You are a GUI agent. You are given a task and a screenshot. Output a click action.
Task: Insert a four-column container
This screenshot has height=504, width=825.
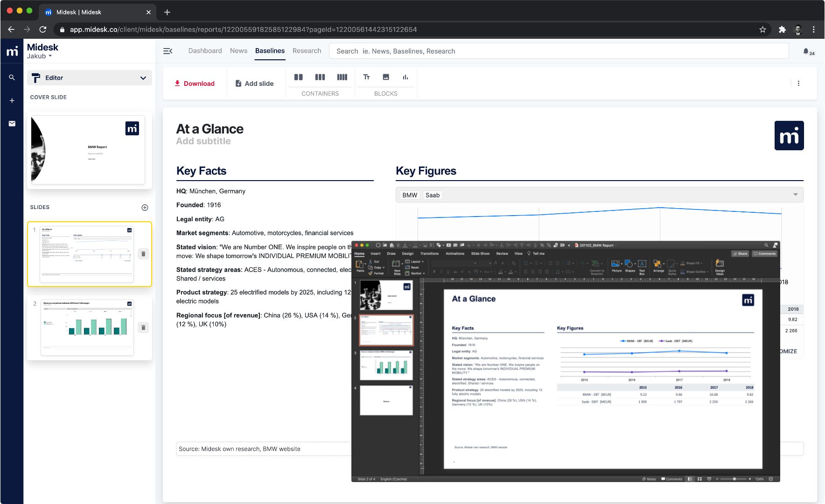coord(342,77)
